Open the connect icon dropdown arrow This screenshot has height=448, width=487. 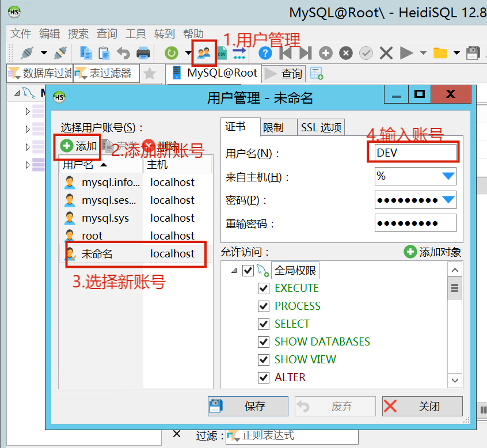coord(44,53)
